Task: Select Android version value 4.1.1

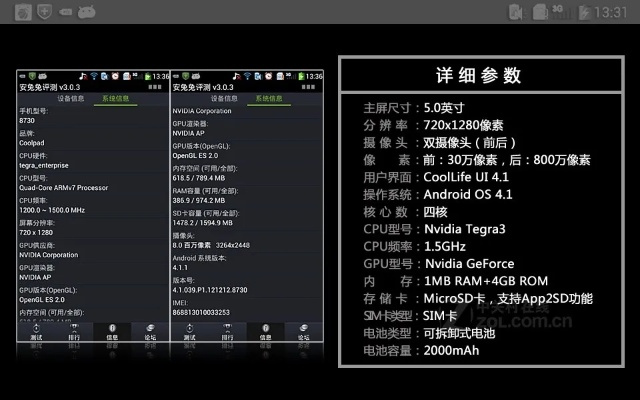Action: pyautogui.click(x=180, y=267)
